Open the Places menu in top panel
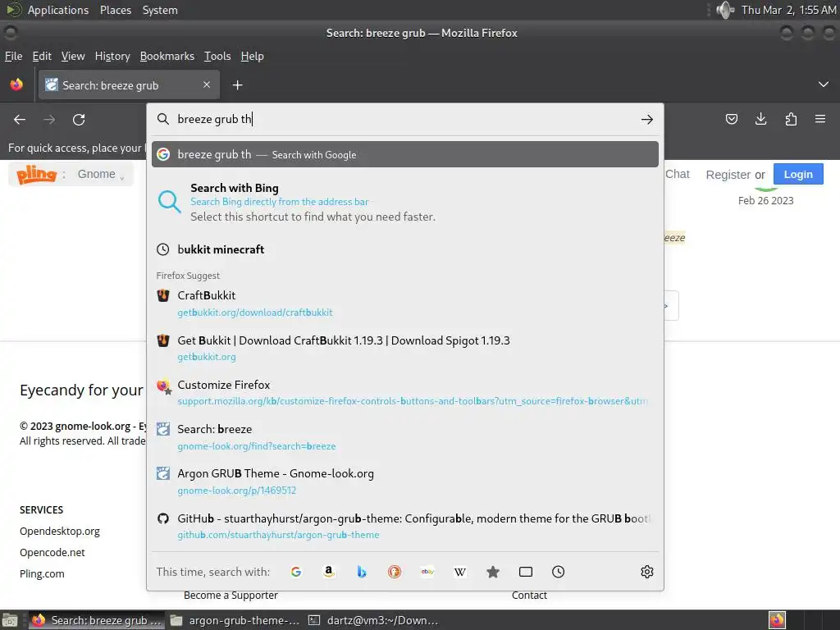Image resolution: width=840 pixels, height=630 pixels. click(x=116, y=10)
